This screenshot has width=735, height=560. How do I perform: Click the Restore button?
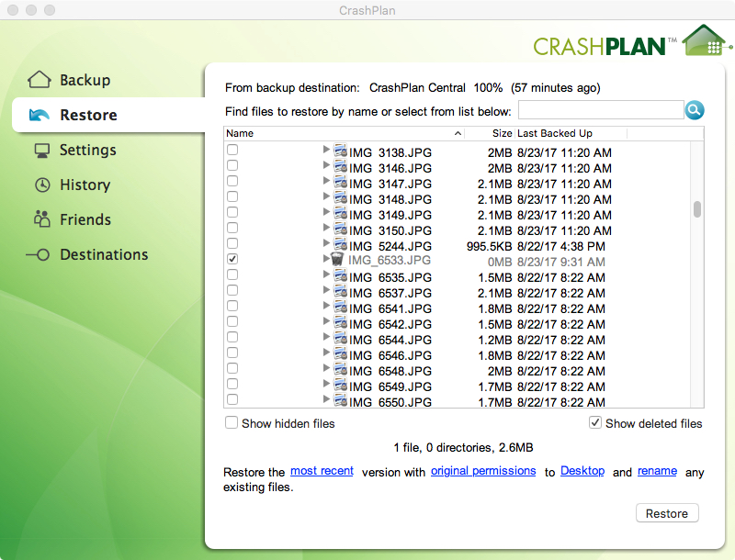[667, 513]
